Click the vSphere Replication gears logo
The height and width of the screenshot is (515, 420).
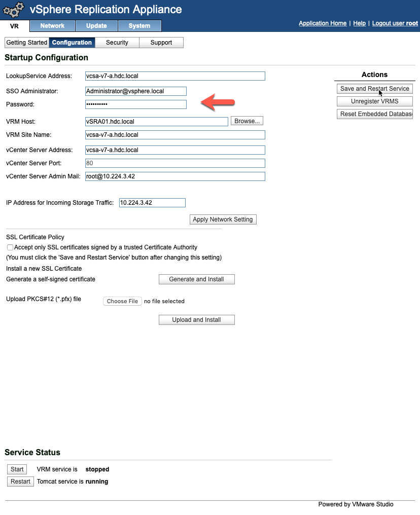(x=14, y=10)
